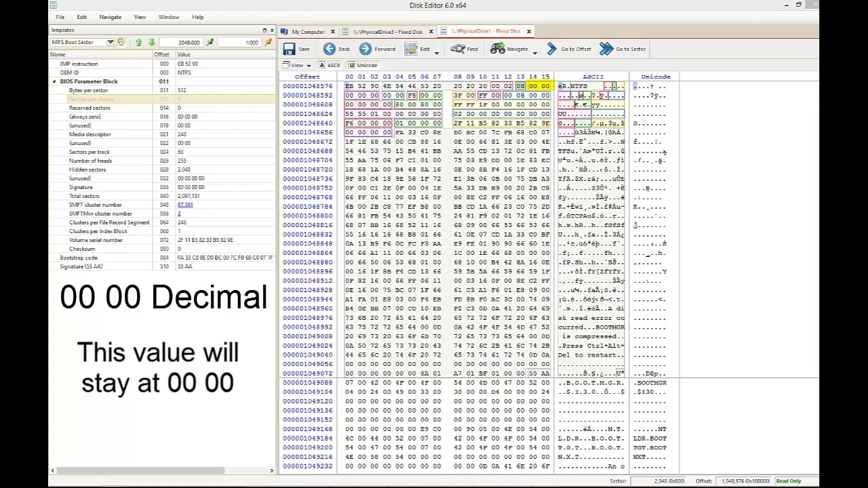The height and width of the screenshot is (488, 868).
Task: Open the Navigate menu
Action: 110,17
